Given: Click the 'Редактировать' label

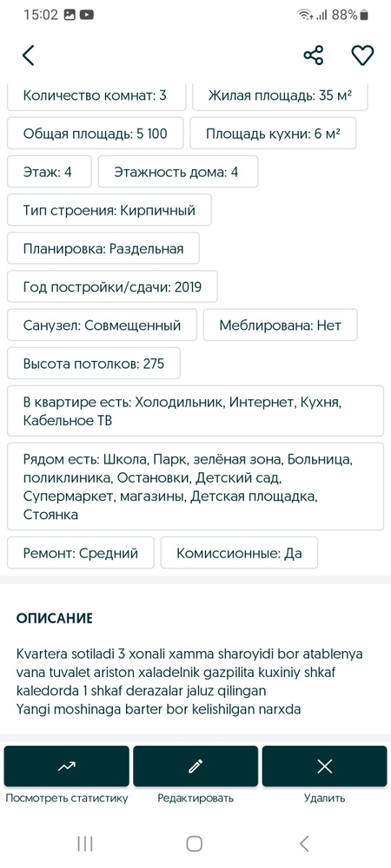Looking at the screenshot, I should tap(195, 799).
